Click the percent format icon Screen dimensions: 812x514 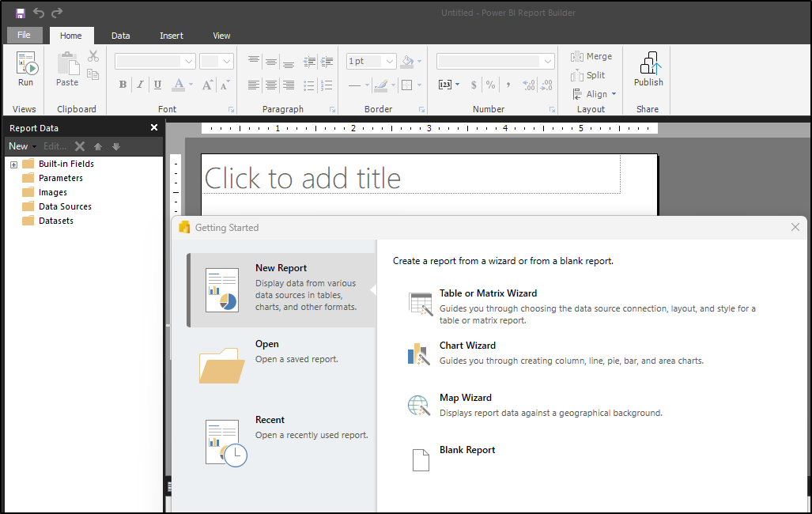pyautogui.click(x=490, y=85)
